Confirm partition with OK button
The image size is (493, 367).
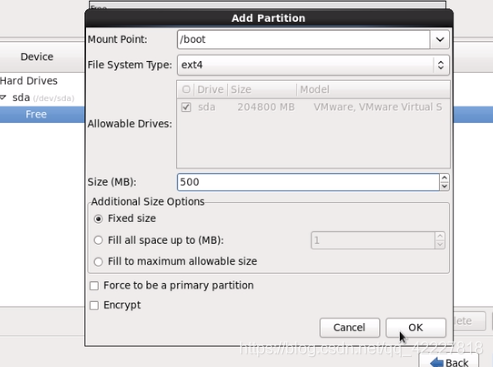pos(416,327)
